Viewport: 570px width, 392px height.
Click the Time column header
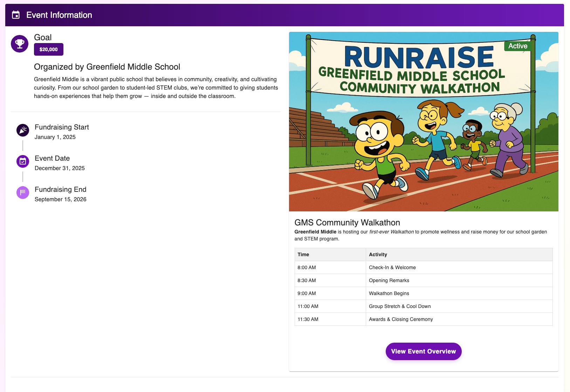pyautogui.click(x=330, y=254)
